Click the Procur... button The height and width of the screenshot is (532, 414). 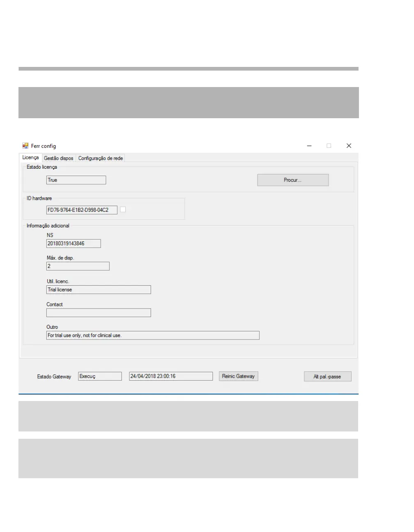click(293, 180)
